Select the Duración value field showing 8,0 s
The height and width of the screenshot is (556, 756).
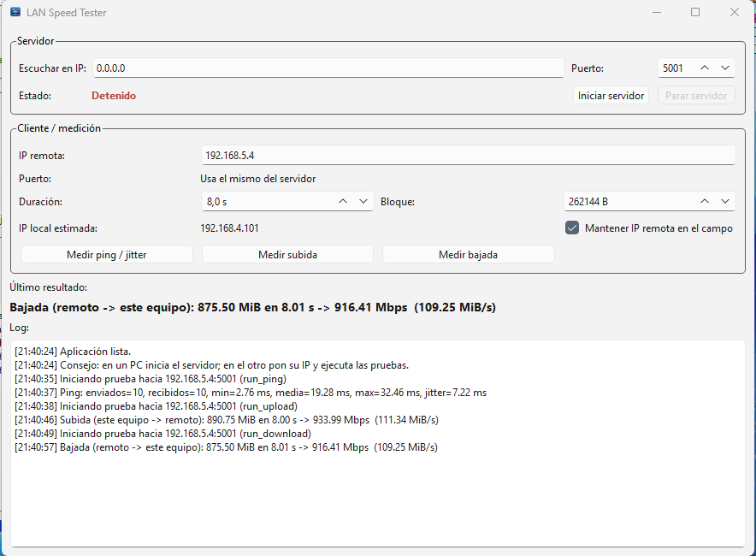[x=265, y=202]
